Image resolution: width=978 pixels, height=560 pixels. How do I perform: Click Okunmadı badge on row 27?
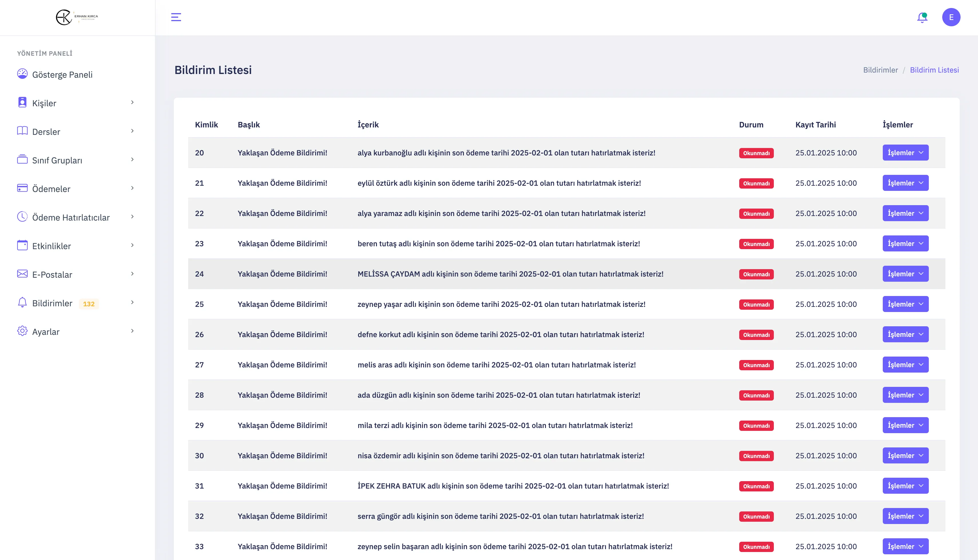pos(756,365)
